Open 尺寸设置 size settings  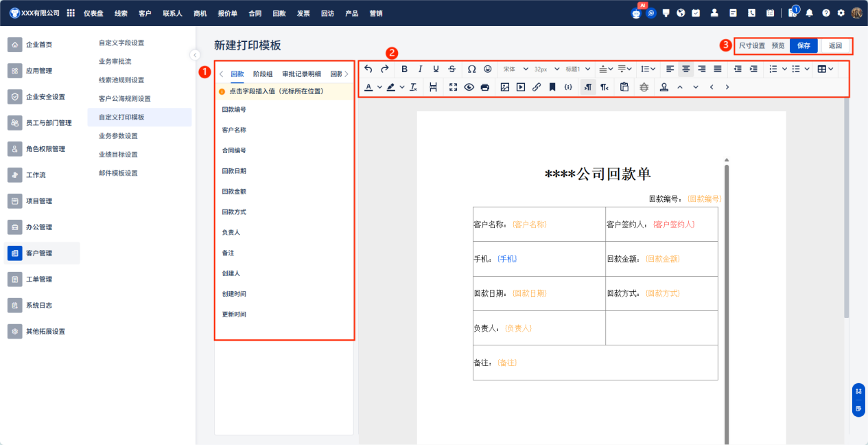pos(752,45)
